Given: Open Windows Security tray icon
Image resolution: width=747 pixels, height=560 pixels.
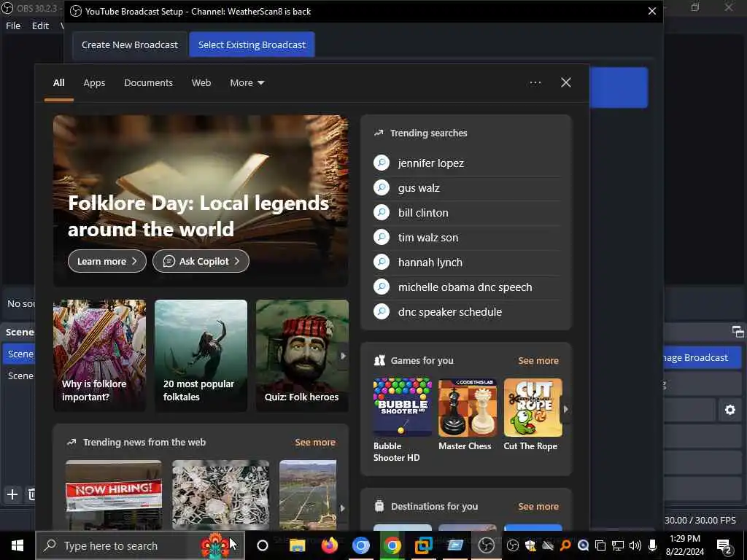Looking at the screenshot, I should (x=530, y=545).
